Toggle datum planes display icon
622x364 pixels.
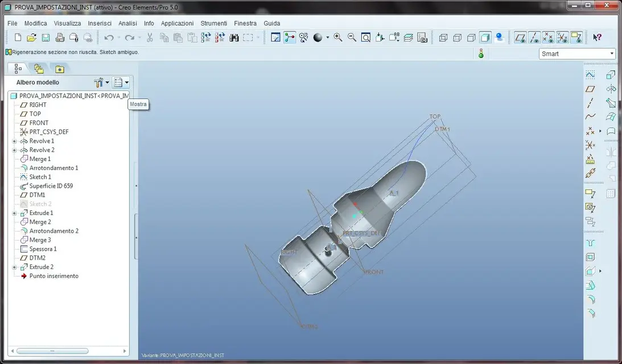pos(521,38)
